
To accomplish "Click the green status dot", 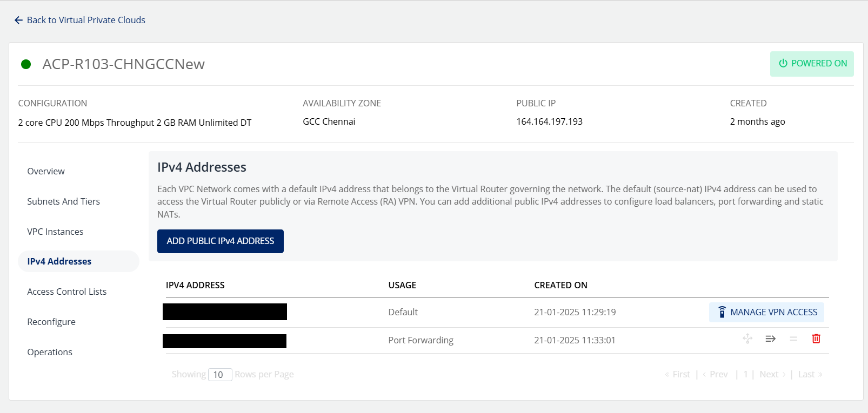I will click(x=26, y=64).
